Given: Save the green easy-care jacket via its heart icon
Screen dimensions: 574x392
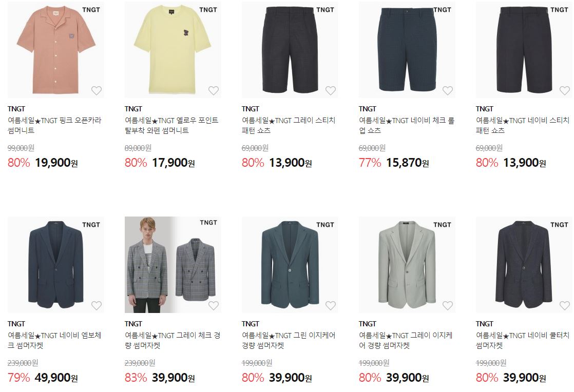Looking at the screenshot, I should 331,305.
